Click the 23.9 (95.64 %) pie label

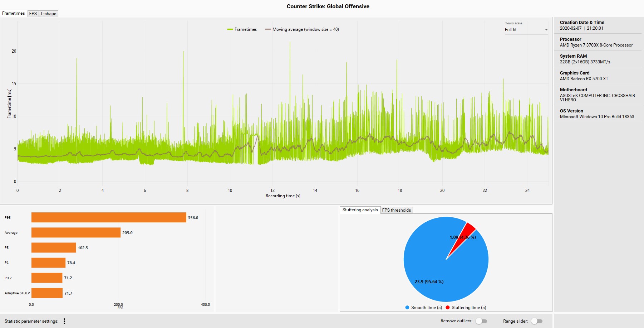pos(429,281)
